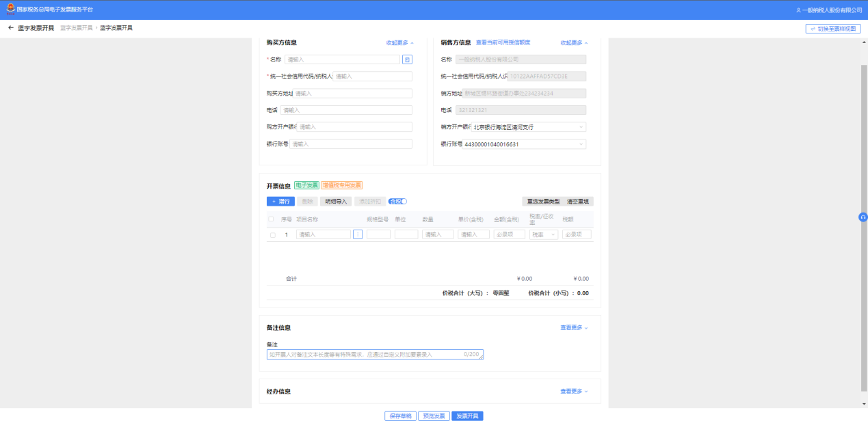The image size is (868, 423).
Task: Click the seller tax ID 10122AAFFAD57CD3E
Action: tap(547, 77)
